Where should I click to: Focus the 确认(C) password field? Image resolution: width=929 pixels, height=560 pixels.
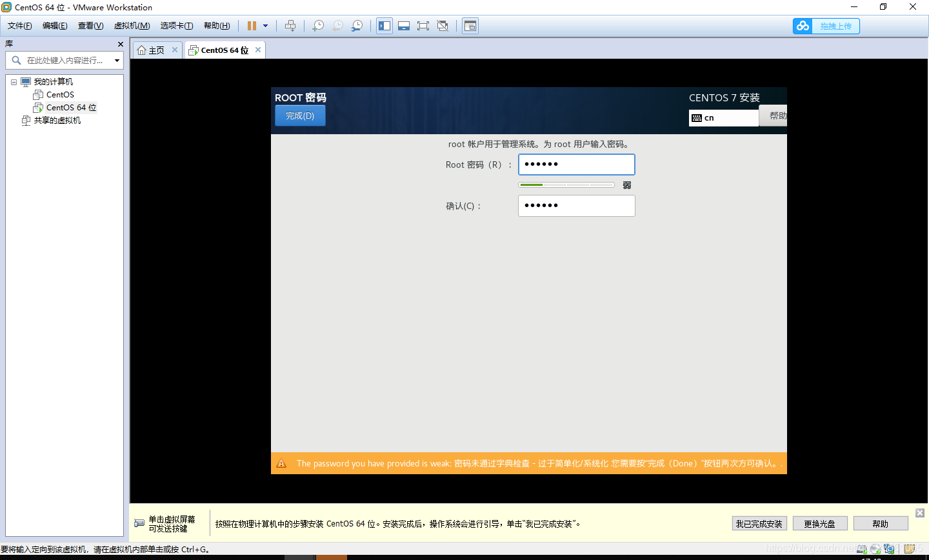tap(577, 206)
